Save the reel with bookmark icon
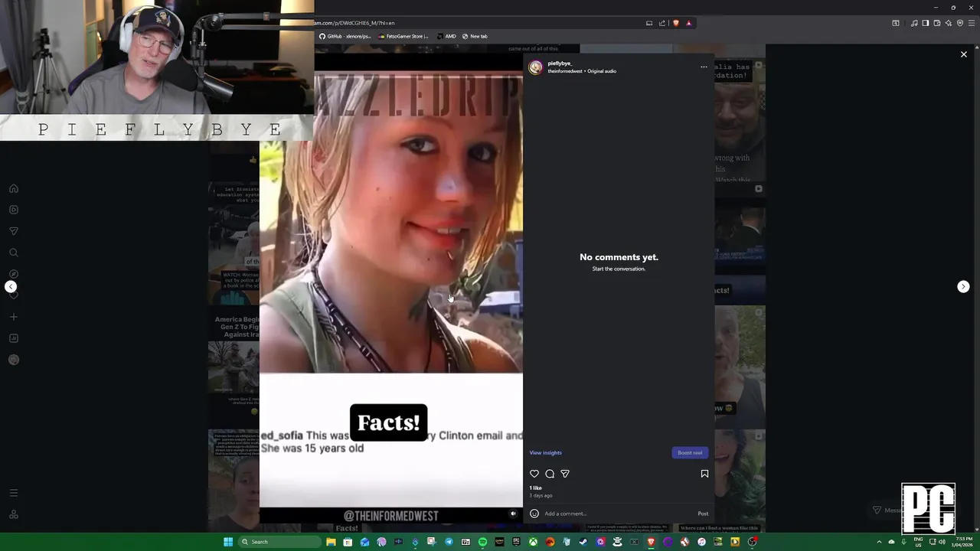980x551 pixels. click(704, 474)
